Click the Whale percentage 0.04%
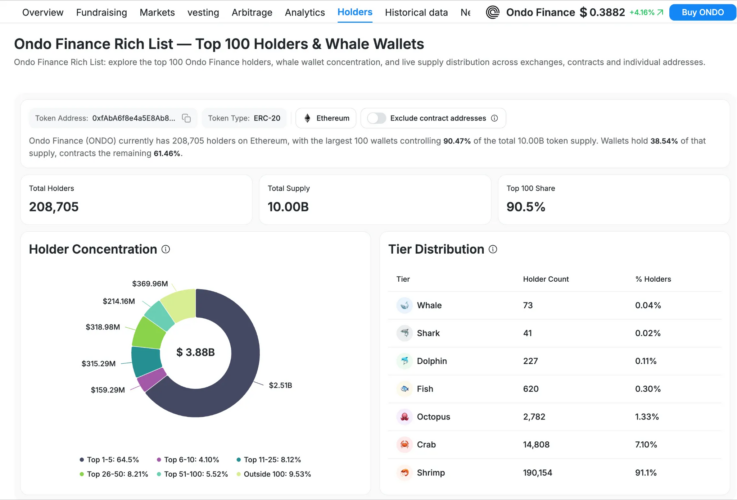The width and height of the screenshot is (737, 500). [648, 305]
